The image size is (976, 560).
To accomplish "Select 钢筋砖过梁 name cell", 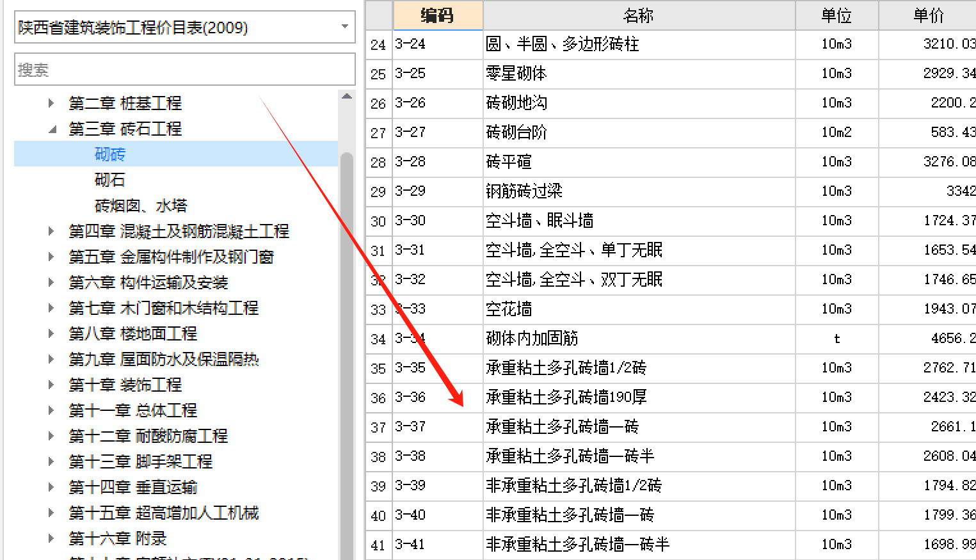I will click(639, 191).
